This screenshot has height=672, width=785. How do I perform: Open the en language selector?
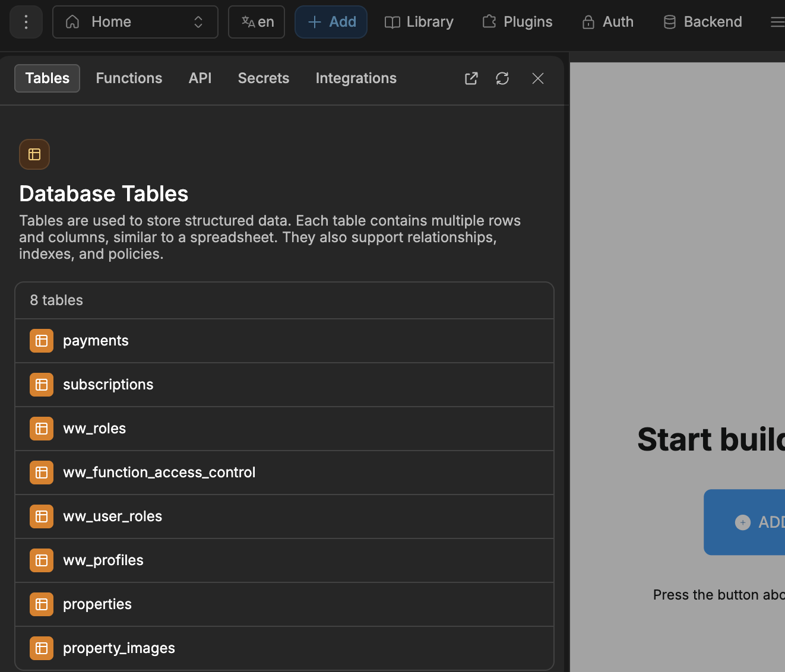(257, 22)
